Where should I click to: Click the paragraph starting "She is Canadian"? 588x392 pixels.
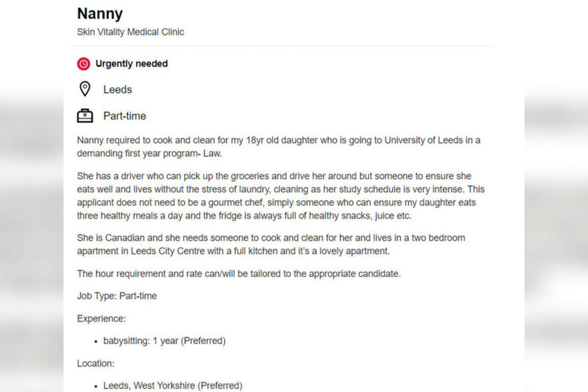271,244
